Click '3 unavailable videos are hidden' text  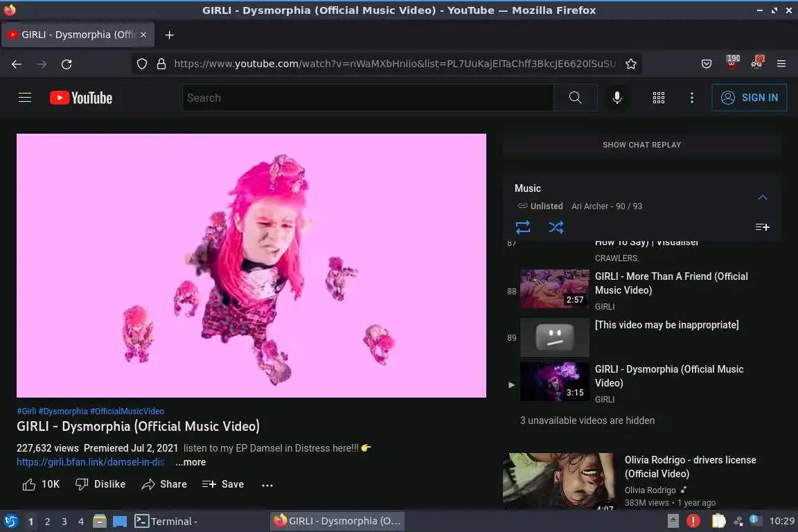coord(587,420)
